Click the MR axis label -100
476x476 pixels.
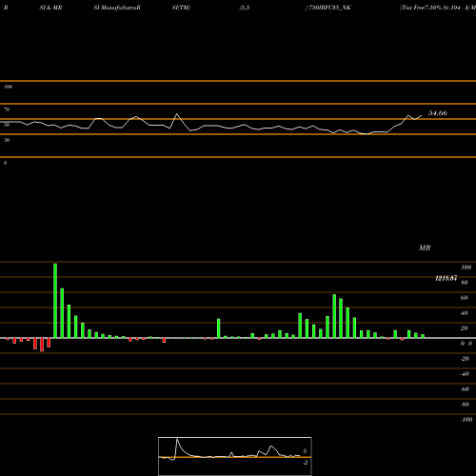coord(466,420)
